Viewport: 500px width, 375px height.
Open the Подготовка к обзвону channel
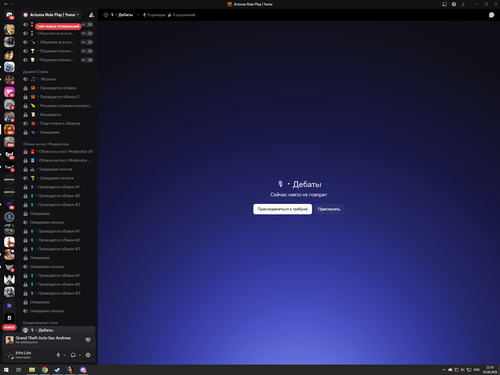point(58,123)
